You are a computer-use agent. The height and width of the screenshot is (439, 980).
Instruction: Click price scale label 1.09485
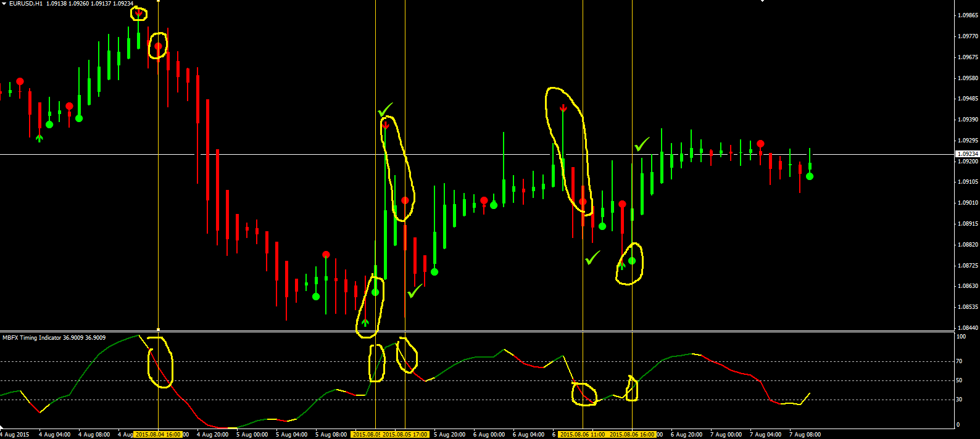(967, 99)
